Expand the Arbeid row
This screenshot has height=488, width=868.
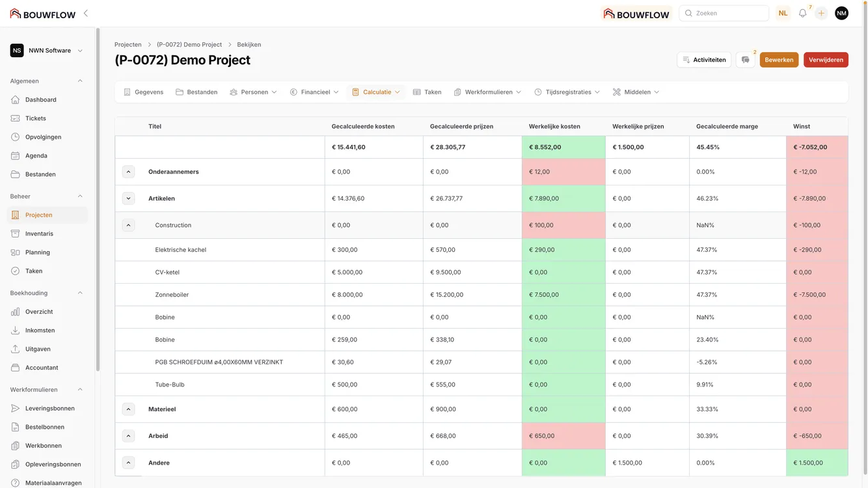click(129, 436)
